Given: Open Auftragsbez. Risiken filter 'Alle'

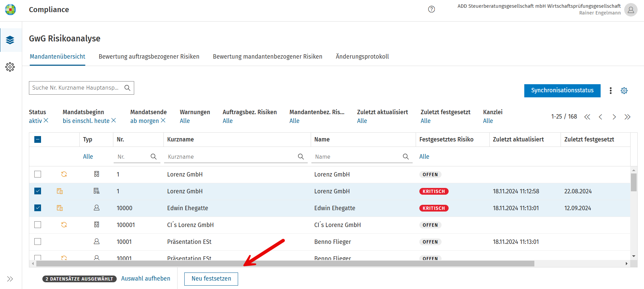Looking at the screenshot, I should tap(228, 121).
